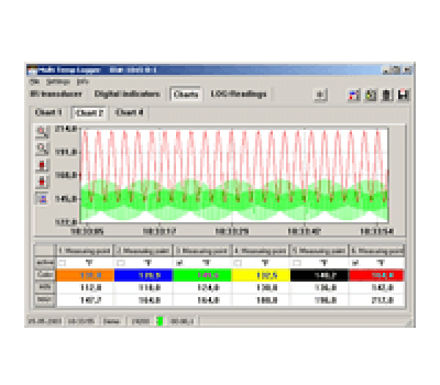Click the upper red marker icon left of chart

point(42,165)
